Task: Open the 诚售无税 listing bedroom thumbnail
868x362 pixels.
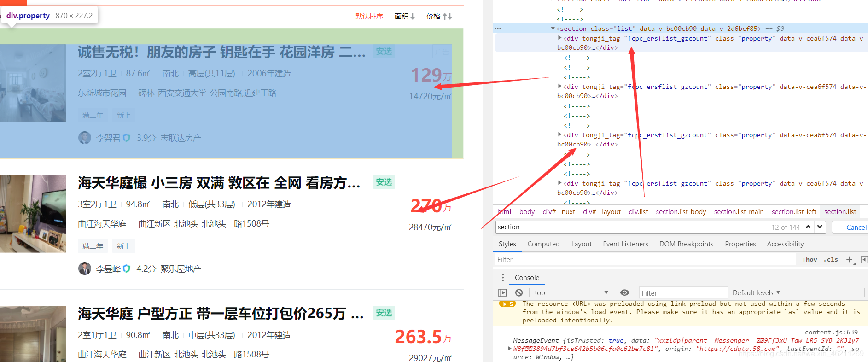Action: [x=33, y=83]
